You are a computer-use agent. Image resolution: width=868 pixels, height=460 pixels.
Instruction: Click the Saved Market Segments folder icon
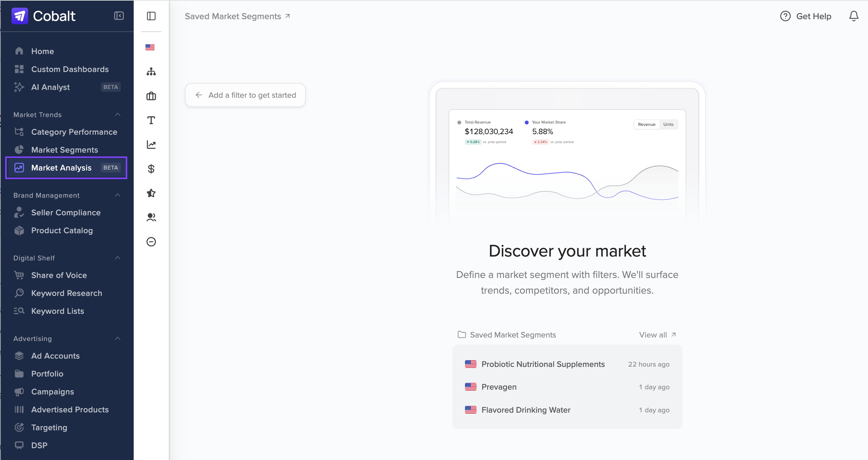point(461,334)
